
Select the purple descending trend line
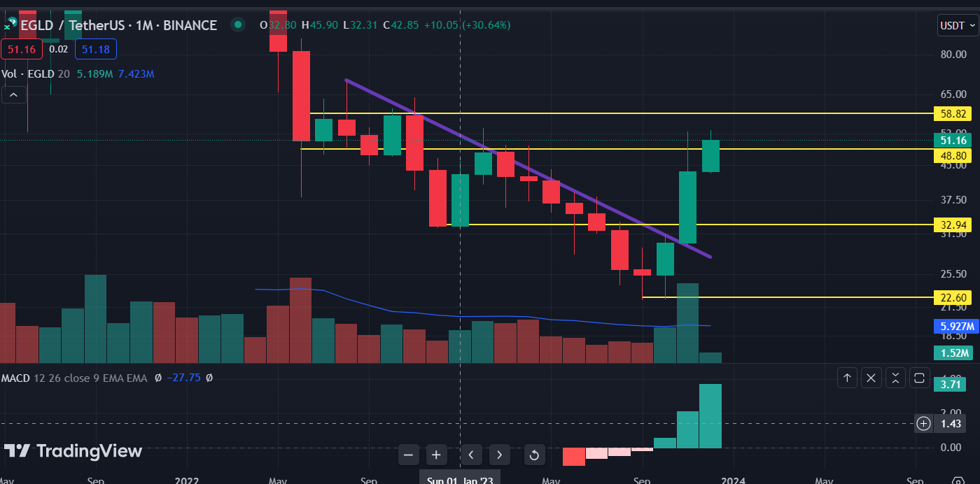(x=528, y=169)
